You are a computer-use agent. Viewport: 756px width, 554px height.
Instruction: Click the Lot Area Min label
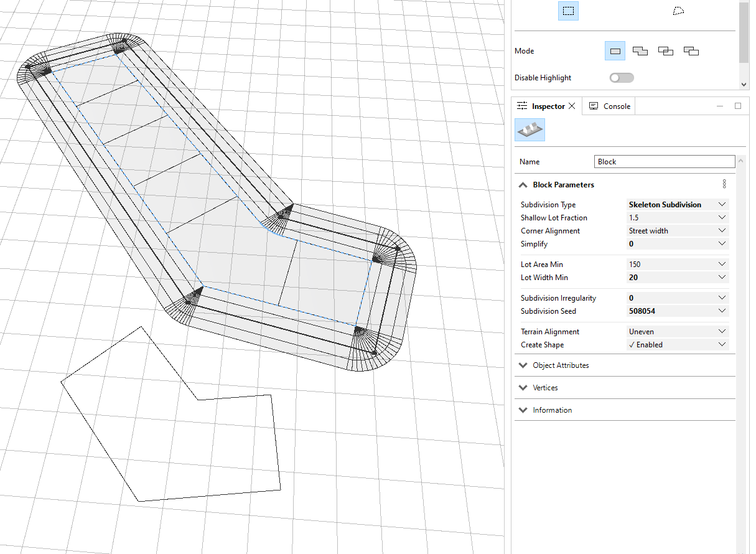point(545,265)
